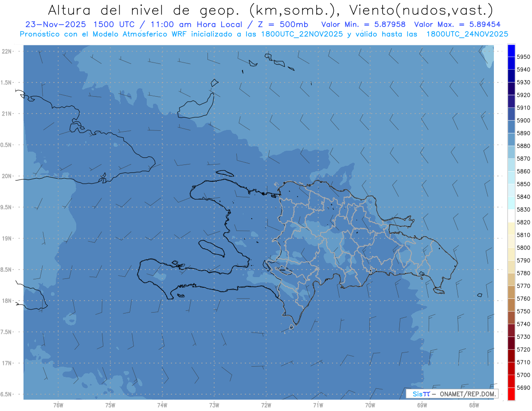The width and height of the screenshot is (532, 411).
Task: Click the 'Valor Min. = 5.87958' text
Action: [x=363, y=24]
